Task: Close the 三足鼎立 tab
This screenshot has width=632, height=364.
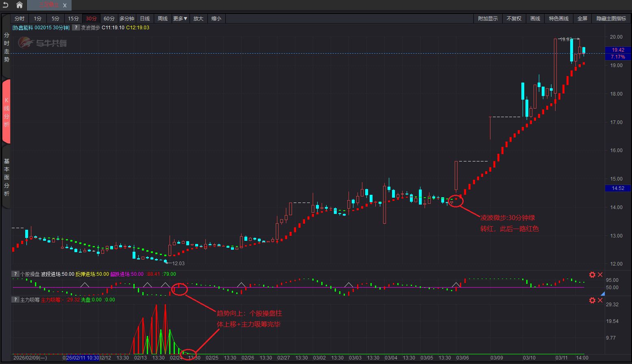Action: 65,5
